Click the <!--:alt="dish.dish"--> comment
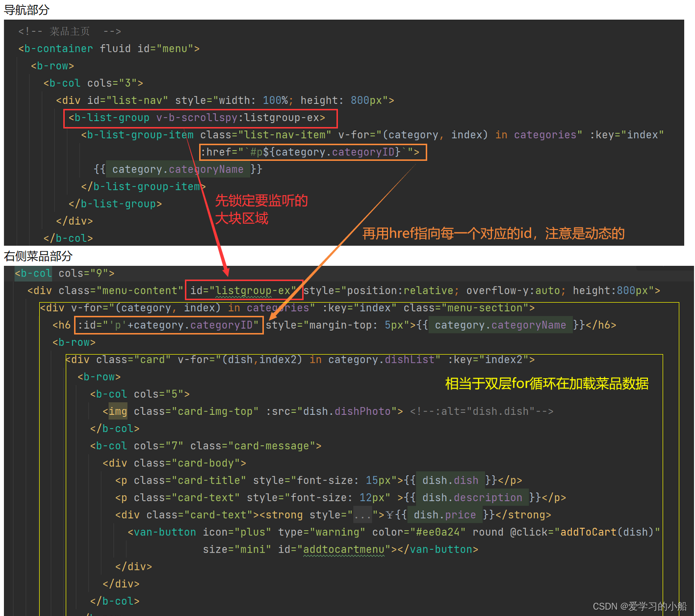The height and width of the screenshot is (616, 695). (482, 411)
